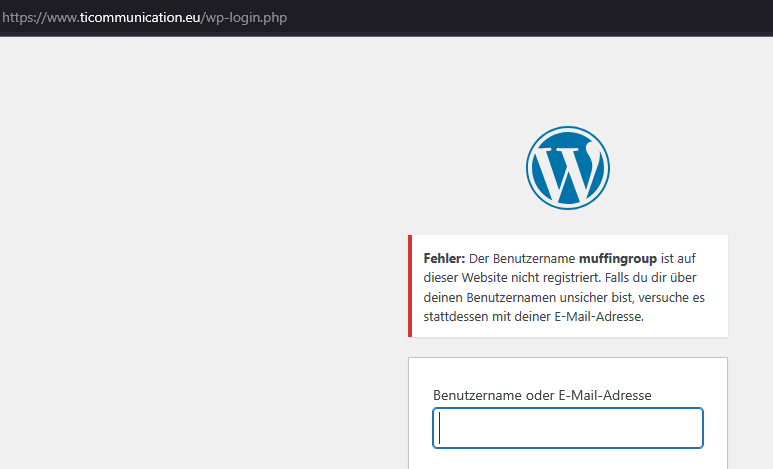This screenshot has height=469, width=773.
Task: Click the white 'W' inside the WordPress logo
Action: coord(567,172)
